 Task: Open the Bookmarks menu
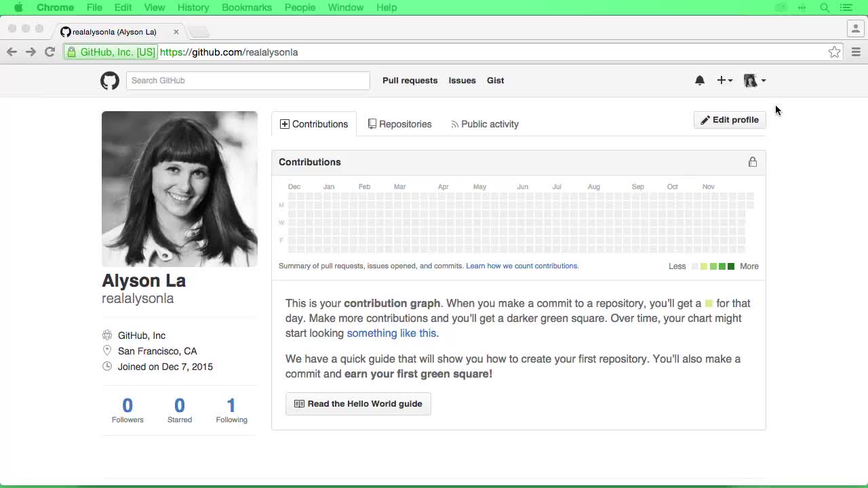pyautogui.click(x=247, y=7)
